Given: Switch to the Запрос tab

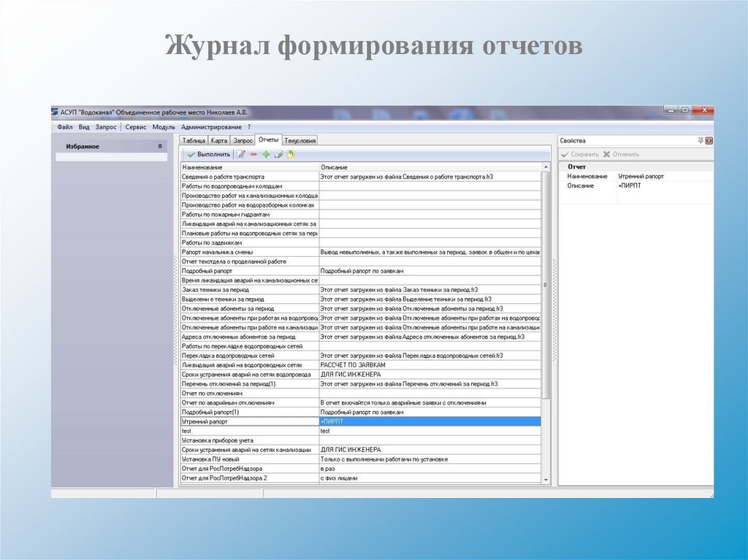Looking at the screenshot, I should click(243, 141).
